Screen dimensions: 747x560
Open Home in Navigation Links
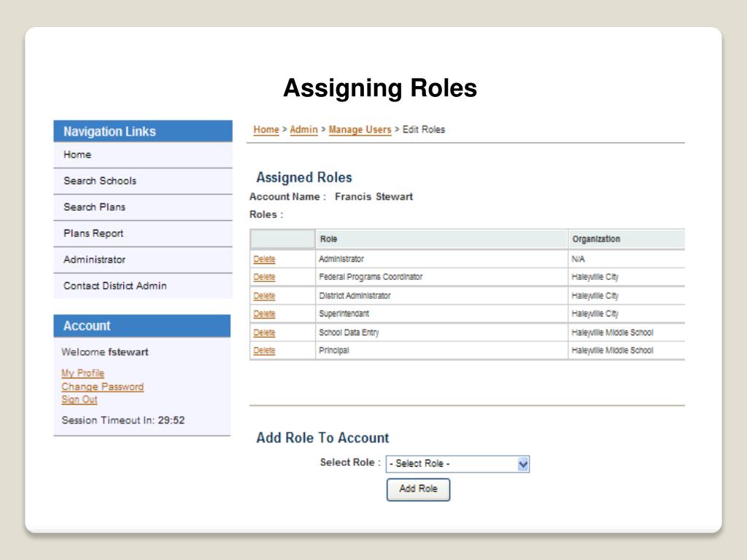click(77, 155)
